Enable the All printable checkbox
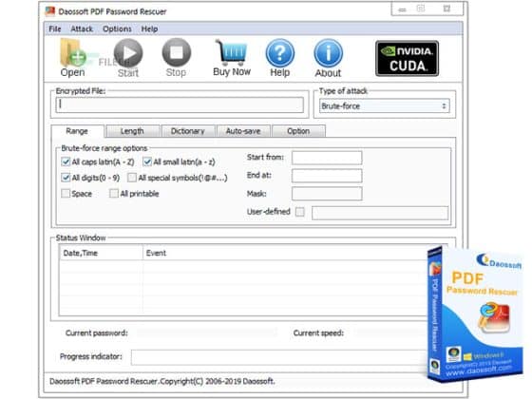This screenshot has height=399, width=532. 114,194
